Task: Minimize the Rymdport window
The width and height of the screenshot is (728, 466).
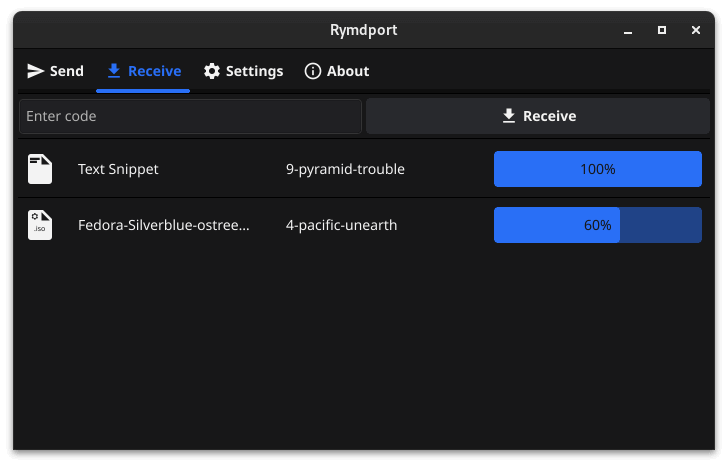Action: pyautogui.click(x=628, y=30)
